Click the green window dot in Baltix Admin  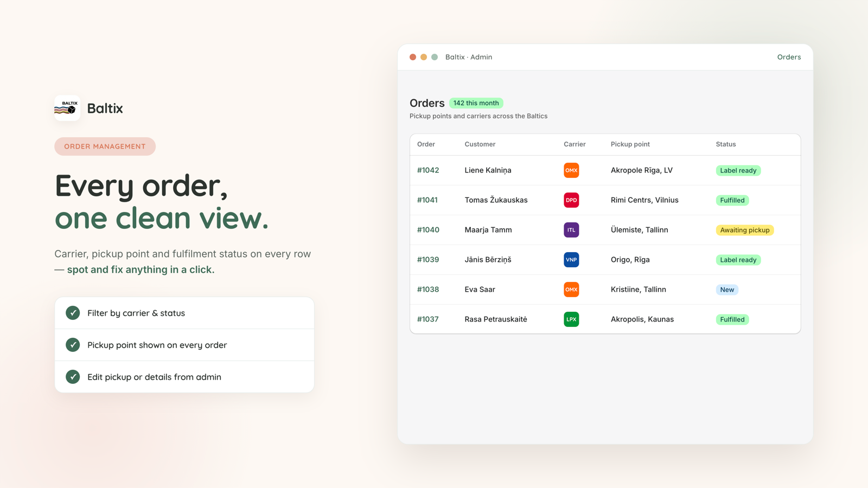435,57
